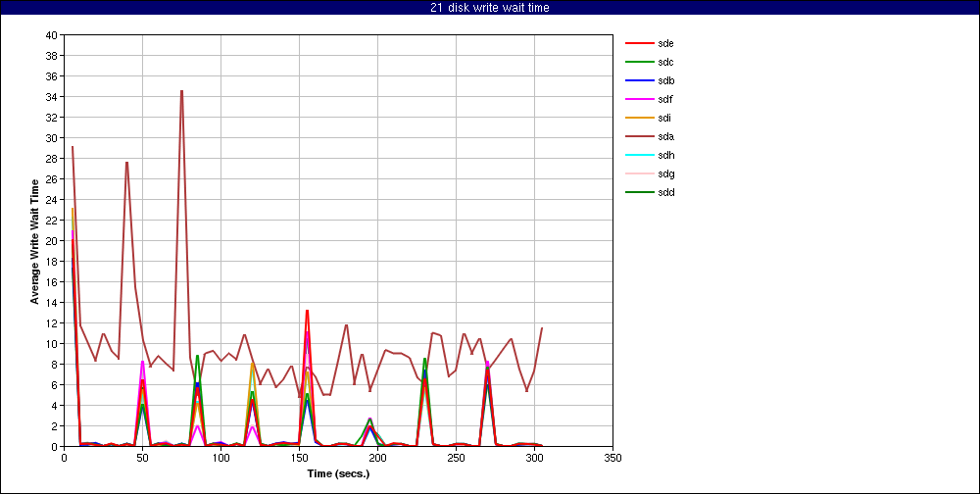Click the pink sdg legend line swatch

pos(639,173)
